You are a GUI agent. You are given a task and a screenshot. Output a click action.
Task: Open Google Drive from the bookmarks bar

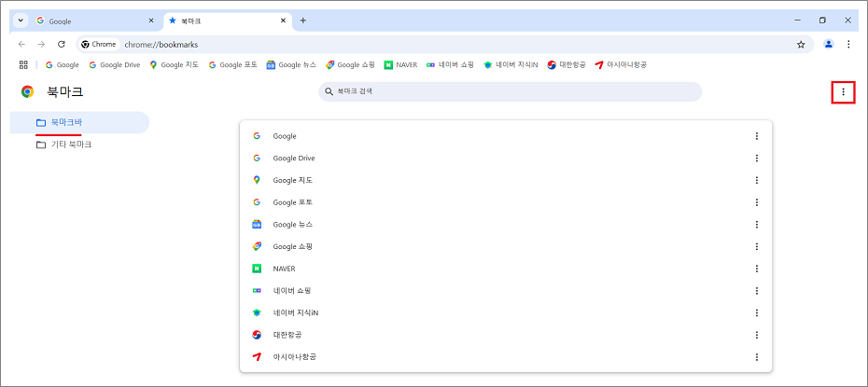[115, 64]
